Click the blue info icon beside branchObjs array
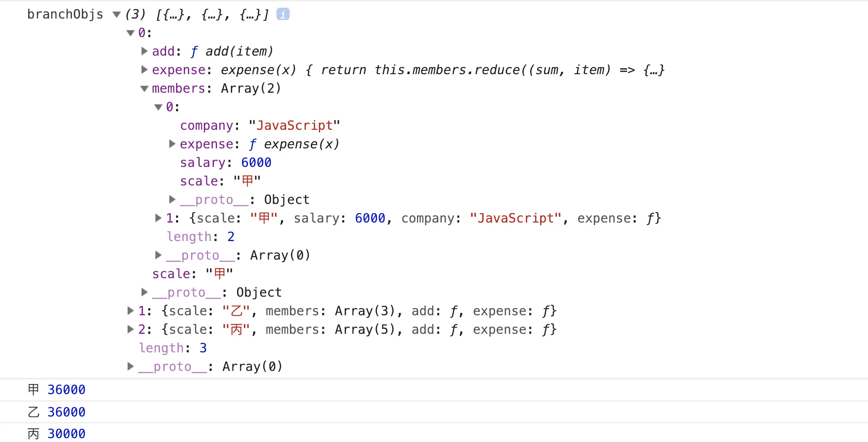The image size is (868, 442). click(283, 14)
